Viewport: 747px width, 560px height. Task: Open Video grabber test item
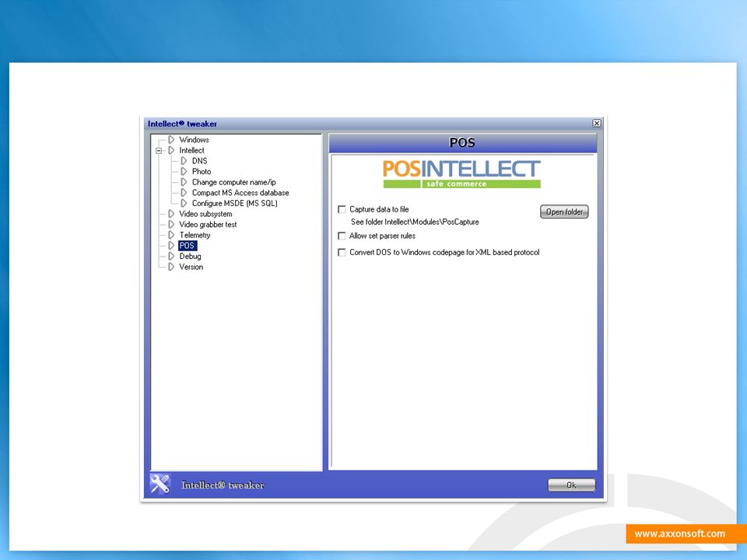point(208,224)
